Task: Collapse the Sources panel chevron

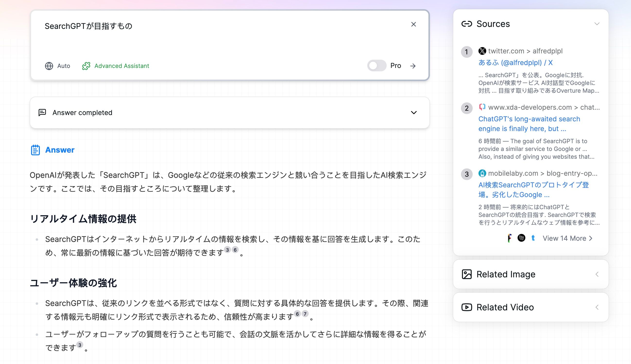Action: point(597,24)
